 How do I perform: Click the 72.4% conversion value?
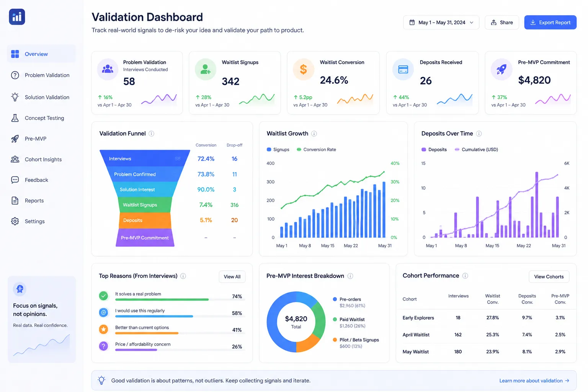click(x=206, y=159)
